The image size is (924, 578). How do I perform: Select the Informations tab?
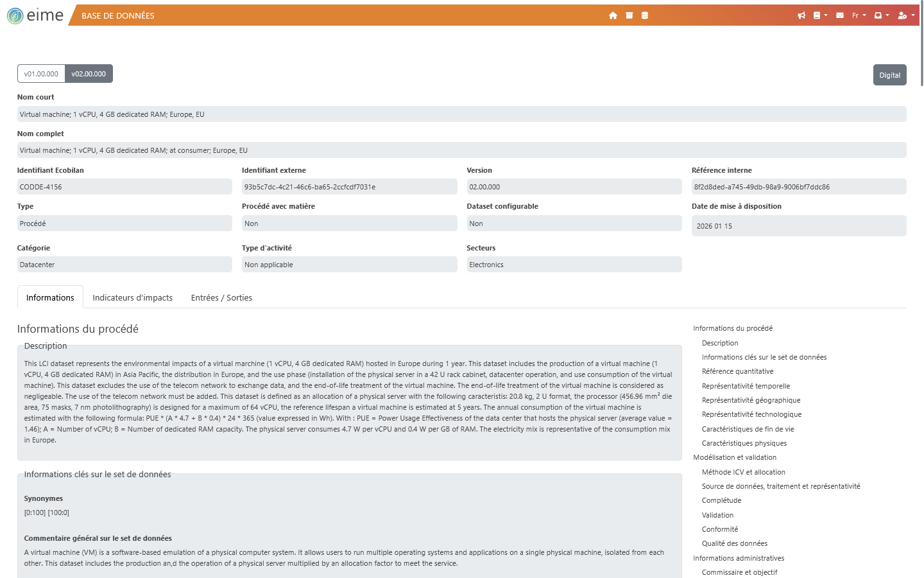coord(50,297)
